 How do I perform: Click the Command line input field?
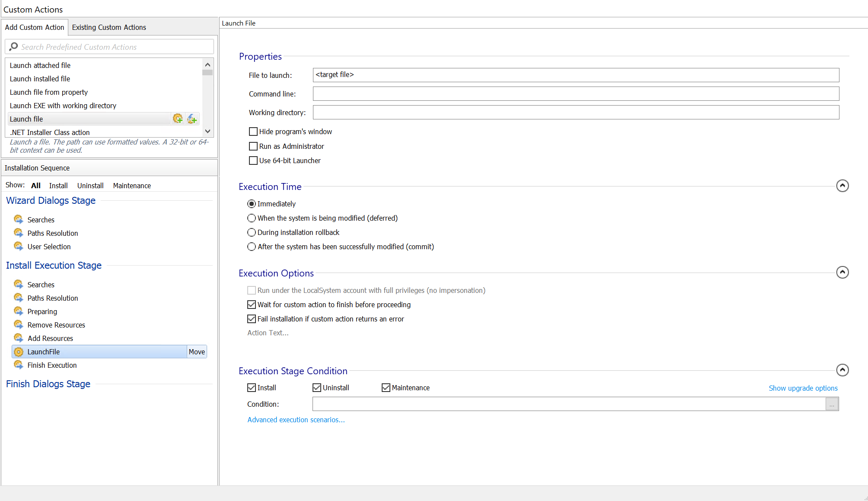point(575,94)
